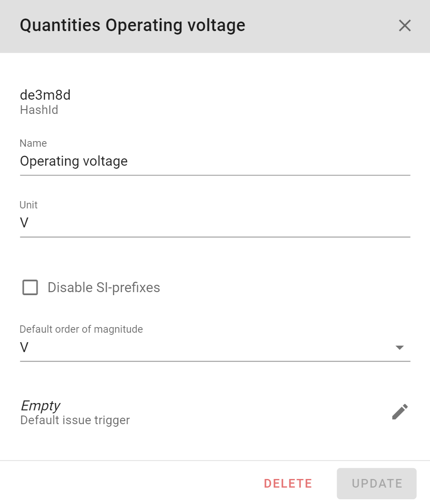The height and width of the screenshot is (504, 430).
Task: Click the dialog title Quantities Operating voltage
Action: (132, 25)
